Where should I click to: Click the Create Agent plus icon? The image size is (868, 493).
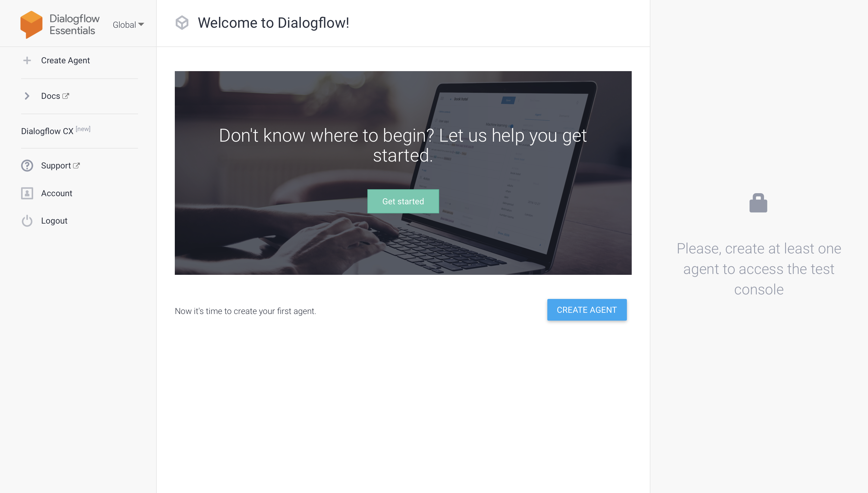tap(27, 60)
